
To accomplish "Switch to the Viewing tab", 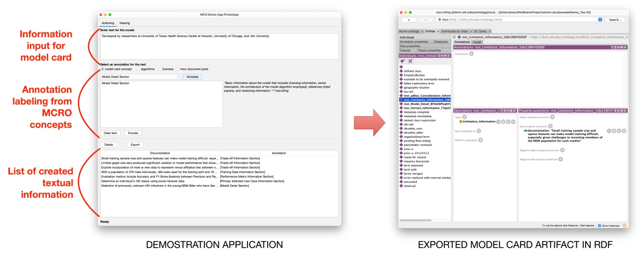I will click(x=124, y=23).
